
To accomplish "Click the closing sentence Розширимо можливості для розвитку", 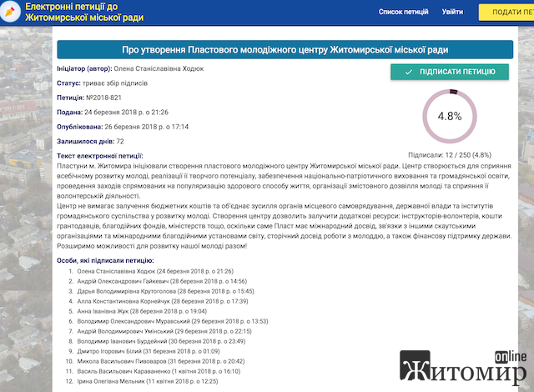I will coord(152,246).
